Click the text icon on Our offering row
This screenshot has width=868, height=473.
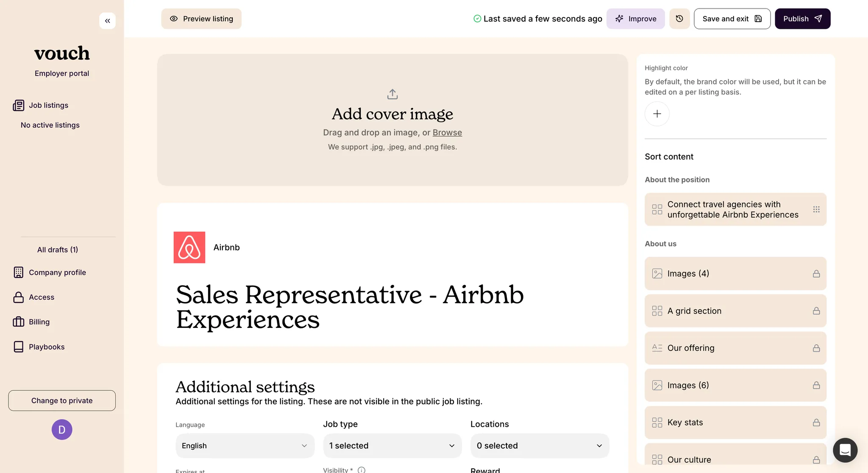(x=657, y=348)
